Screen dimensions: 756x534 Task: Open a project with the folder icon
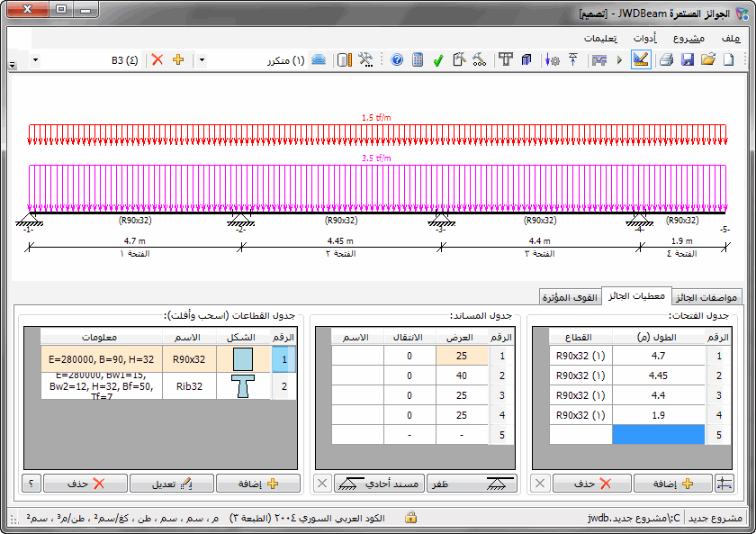click(x=707, y=60)
